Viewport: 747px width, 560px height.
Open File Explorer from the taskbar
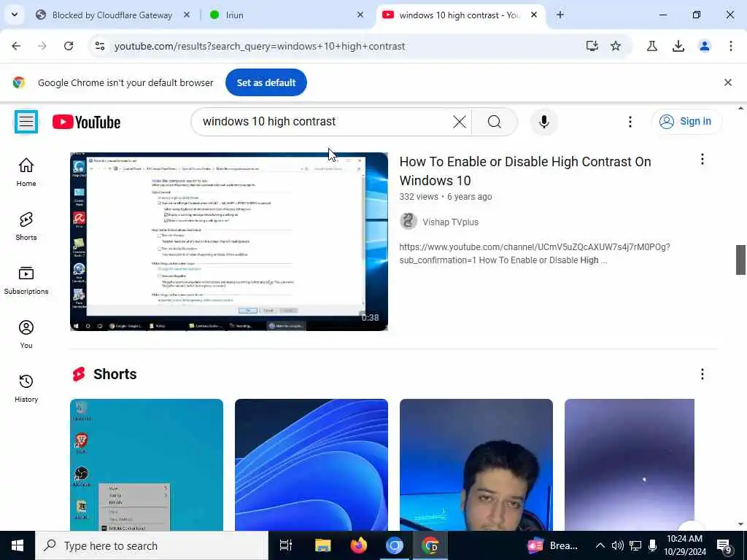[x=322, y=545]
